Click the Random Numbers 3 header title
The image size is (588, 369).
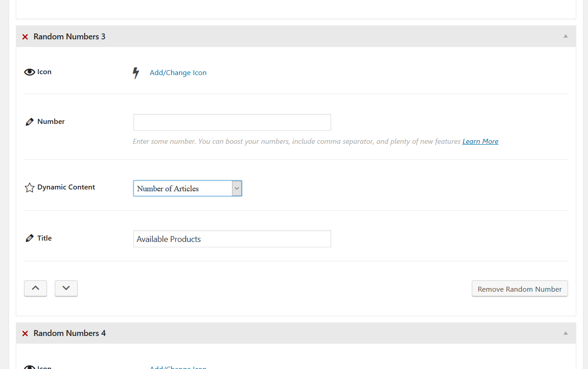click(x=69, y=37)
